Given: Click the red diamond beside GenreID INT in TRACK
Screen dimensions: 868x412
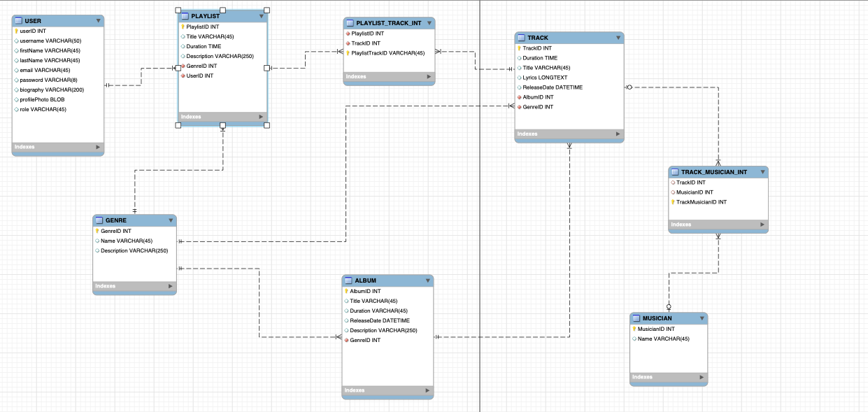Looking at the screenshot, I should (x=520, y=107).
